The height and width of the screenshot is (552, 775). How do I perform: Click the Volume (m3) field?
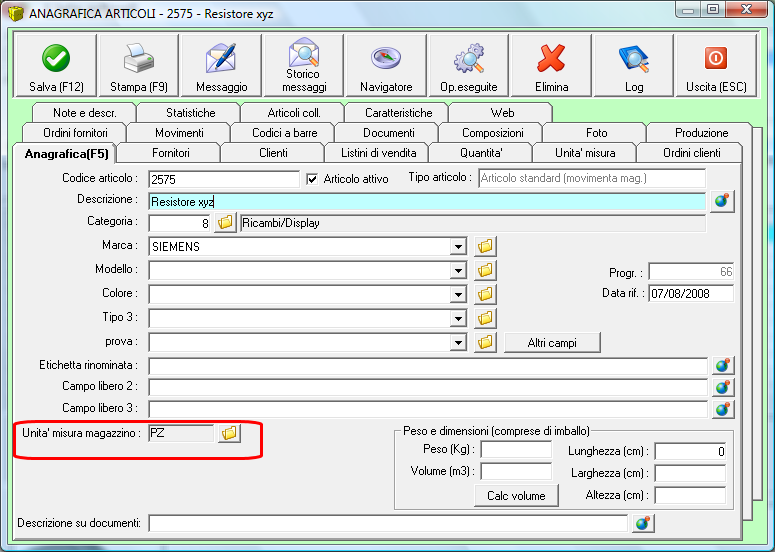516,471
